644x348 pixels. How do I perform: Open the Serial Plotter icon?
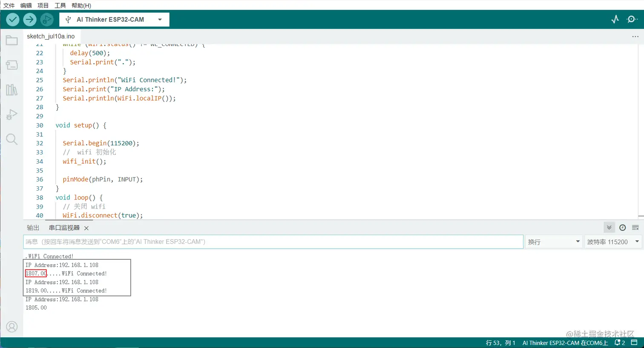pyautogui.click(x=615, y=19)
